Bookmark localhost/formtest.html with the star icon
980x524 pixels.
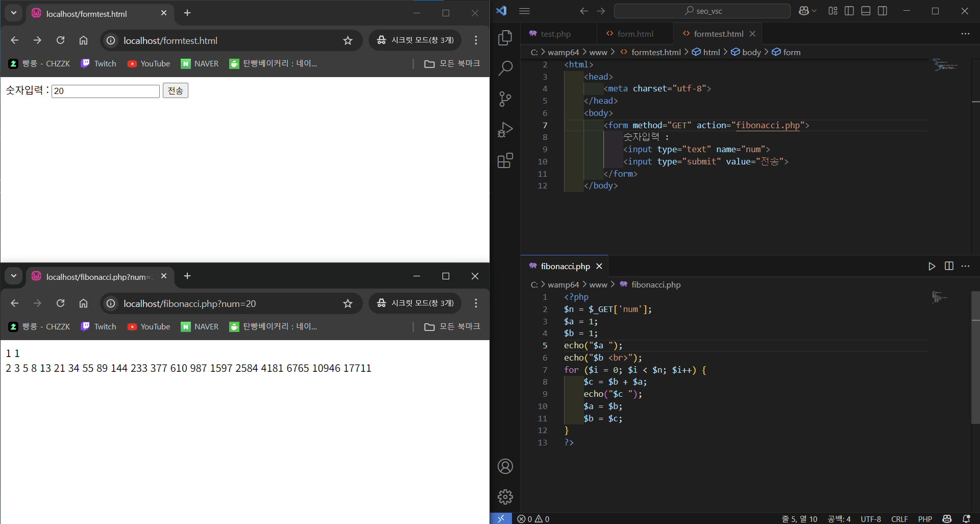pos(348,40)
